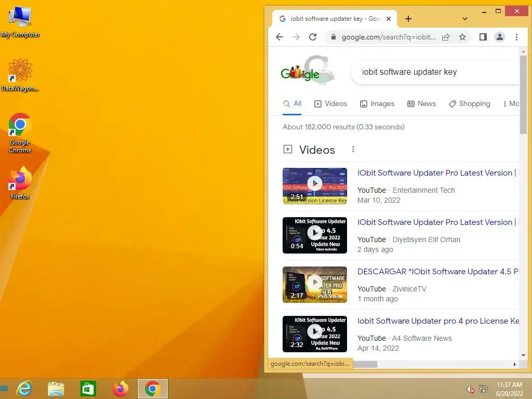Open a new Chrome tab
Viewport: 532px width, 399px height.
408,19
